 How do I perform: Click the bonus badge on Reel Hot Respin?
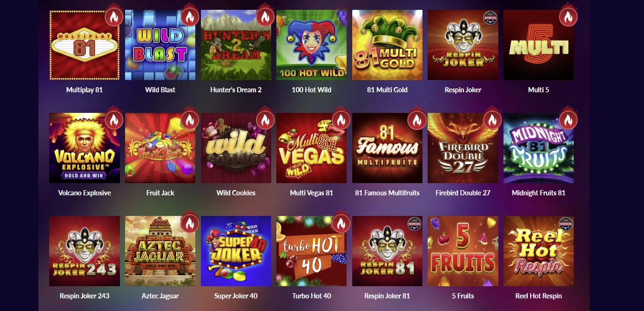(566, 224)
